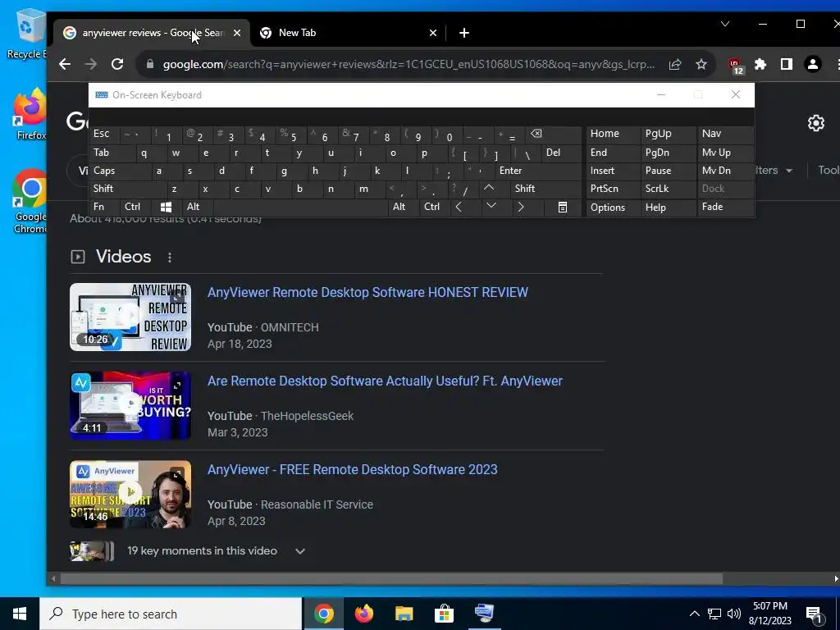
Task: Open the Windows Start menu
Action: point(20,614)
